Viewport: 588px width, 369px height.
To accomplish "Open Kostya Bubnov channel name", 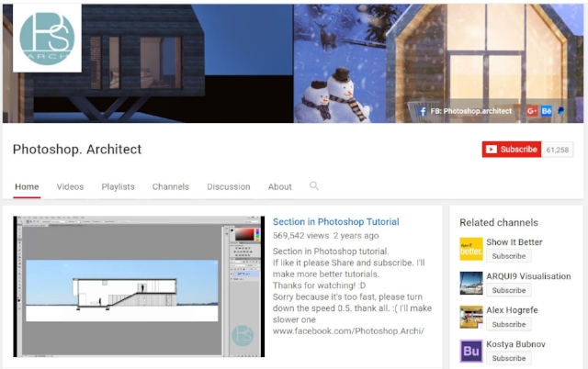I will click(x=515, y=344).
